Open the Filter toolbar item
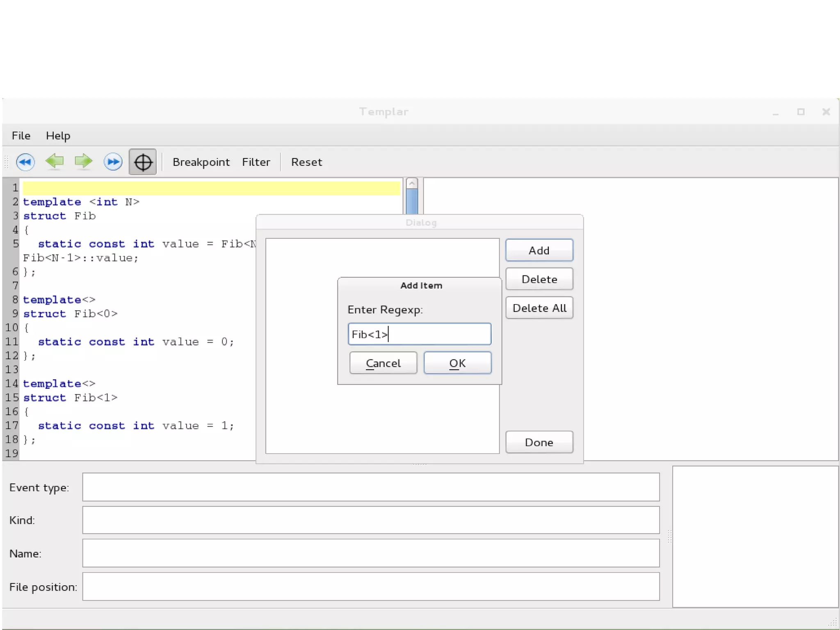This screenshot has width=840, height=630. (x=256, y=162)
